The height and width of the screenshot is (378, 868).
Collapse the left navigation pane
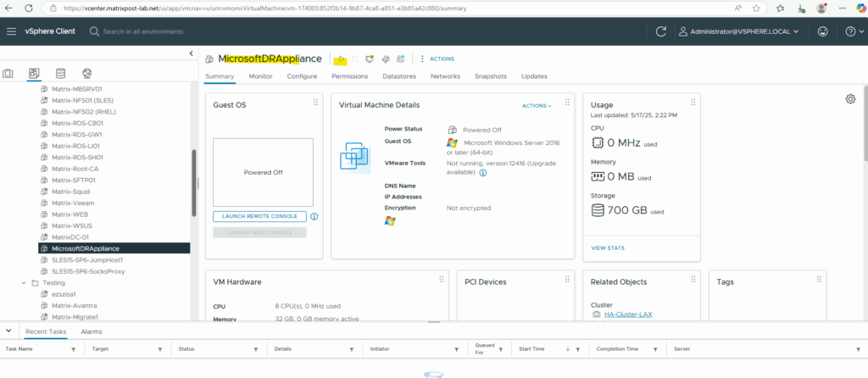pos(191,54)
